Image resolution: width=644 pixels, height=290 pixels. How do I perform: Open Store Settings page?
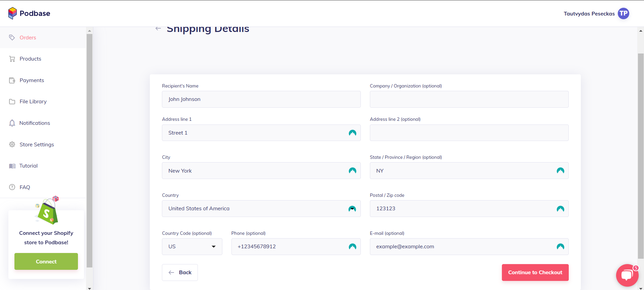(37, 145)
